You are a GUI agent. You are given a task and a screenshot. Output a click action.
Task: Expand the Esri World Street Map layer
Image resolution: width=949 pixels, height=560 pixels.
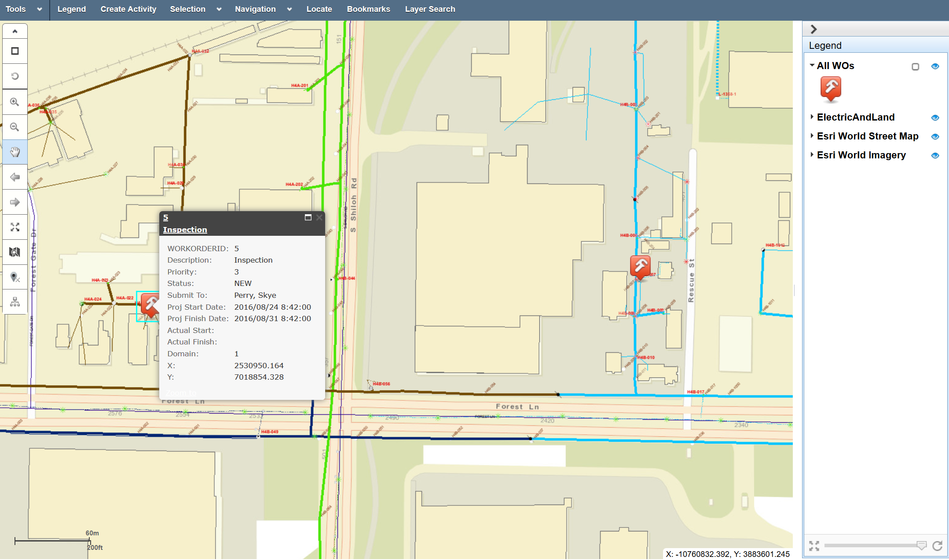click(x=812, y=136)
